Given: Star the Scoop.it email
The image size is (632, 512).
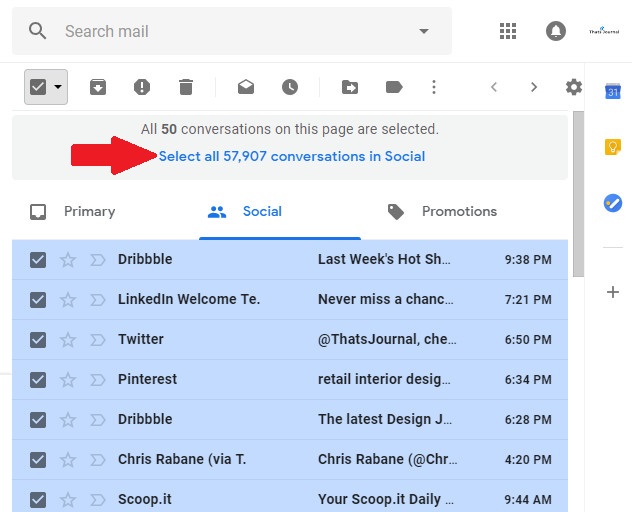Looking at the screenshot, I should tap(68, 500).
